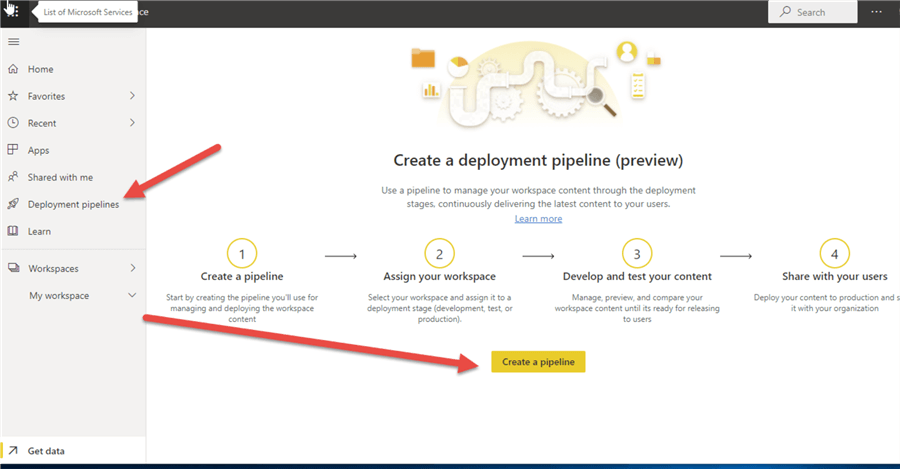Click the Home house icon

pyautogui.click(x=13, y=69)
